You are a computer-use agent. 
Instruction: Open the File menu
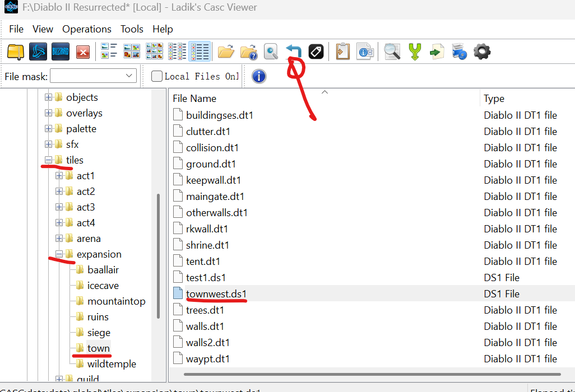point(16,29)
